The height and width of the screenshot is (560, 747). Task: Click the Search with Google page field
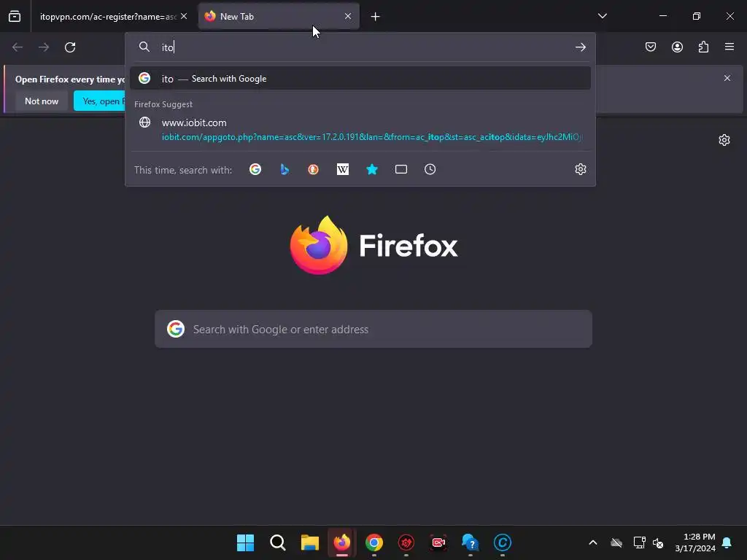373,329
